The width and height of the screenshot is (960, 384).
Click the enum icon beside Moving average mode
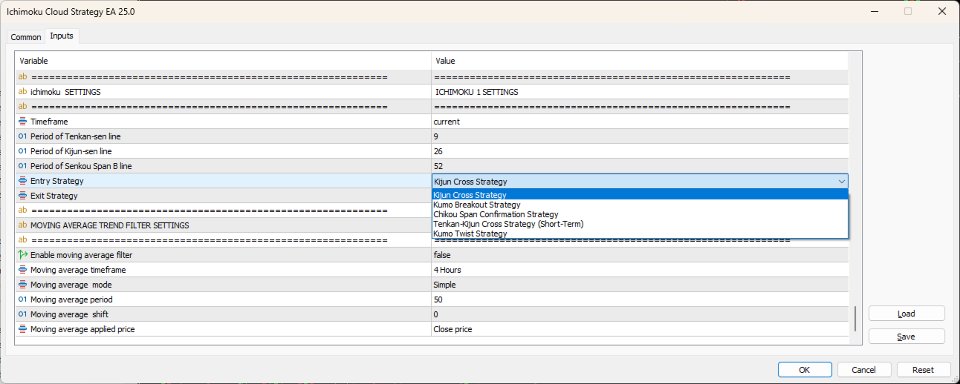pyautogui.click(x=23, y=285)
